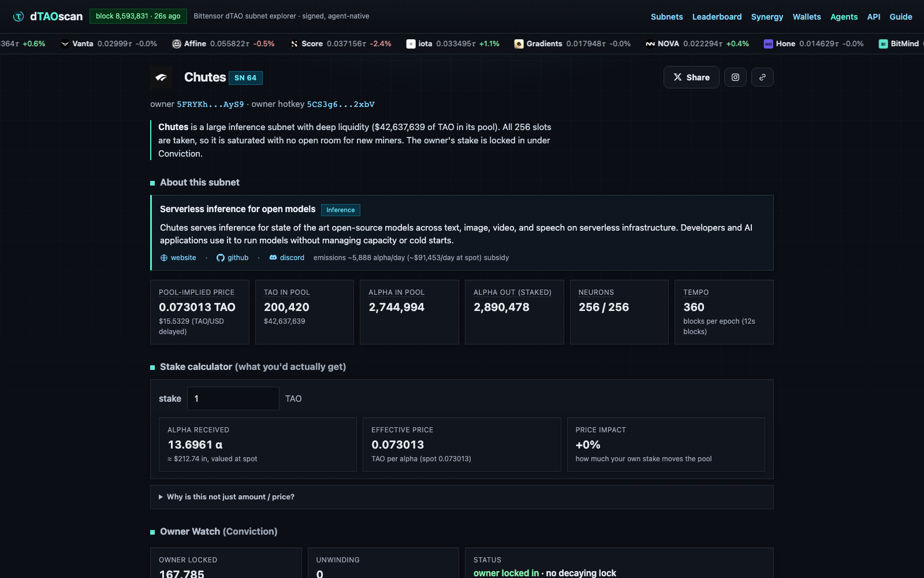
Task: Click the SN 64 badge
Action: [245, 78]
